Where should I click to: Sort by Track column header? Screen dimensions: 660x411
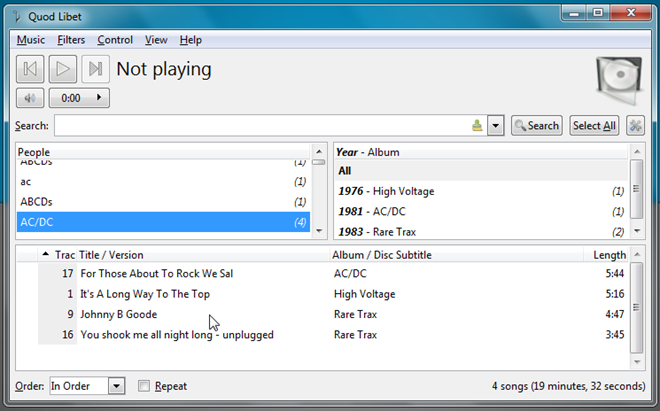pos(58,255)
